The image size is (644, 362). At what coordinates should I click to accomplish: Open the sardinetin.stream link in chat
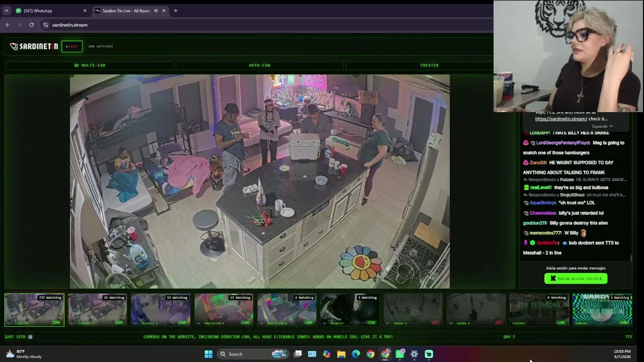point(561,119)
